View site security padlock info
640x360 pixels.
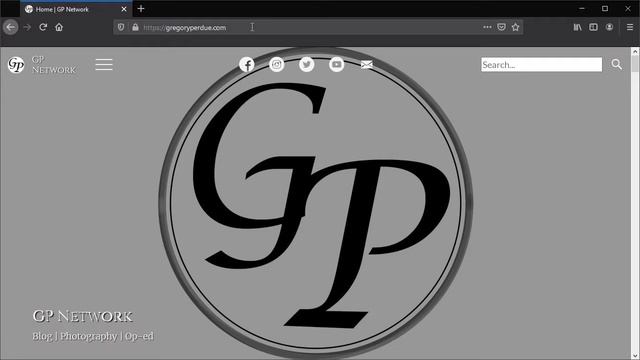pyautogui.click(x=135, y=27)
